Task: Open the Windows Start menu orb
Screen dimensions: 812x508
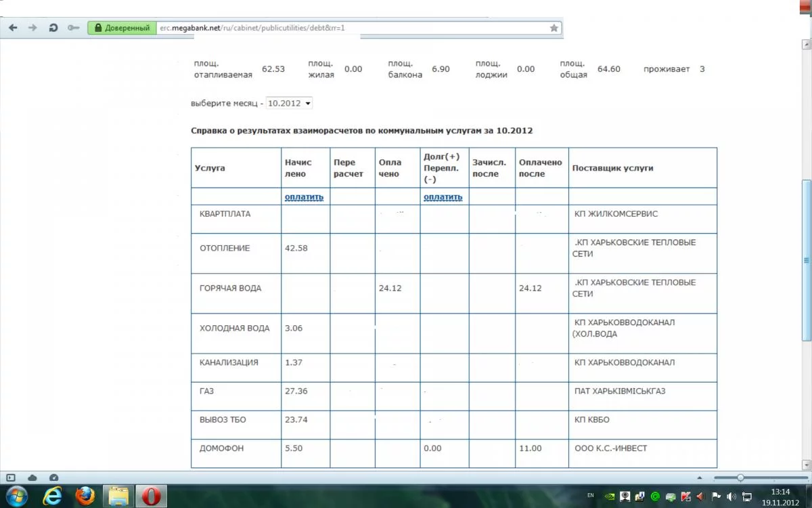Action: (x=16, y=496)
